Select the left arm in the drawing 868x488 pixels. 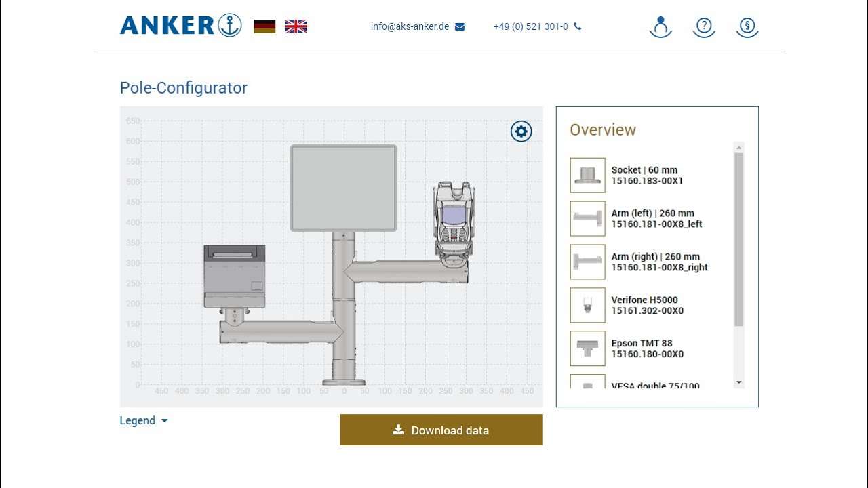(x=281, y=331)
